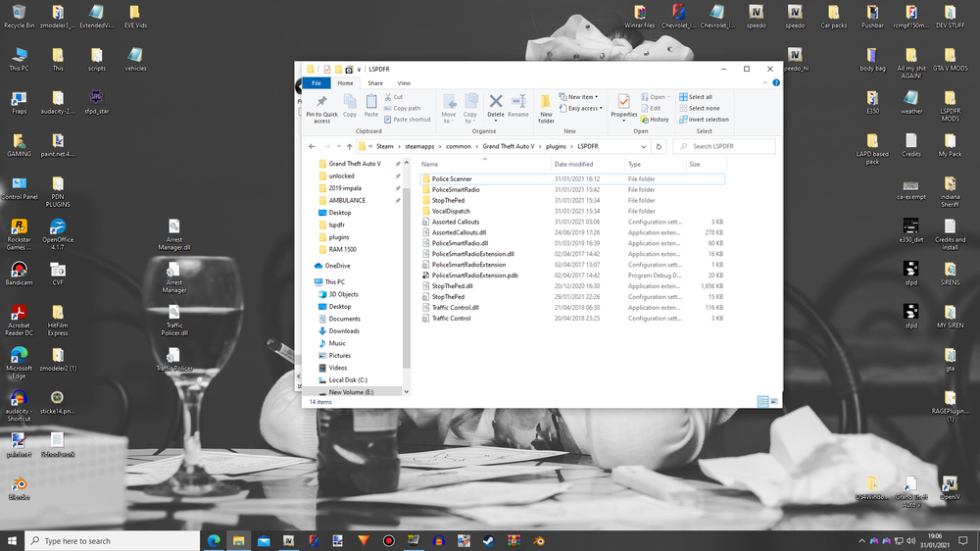Click the New folder ribbon icon
Image resolution: width=980 pixels, height=551 pixels.
click(x=546, y=104)
